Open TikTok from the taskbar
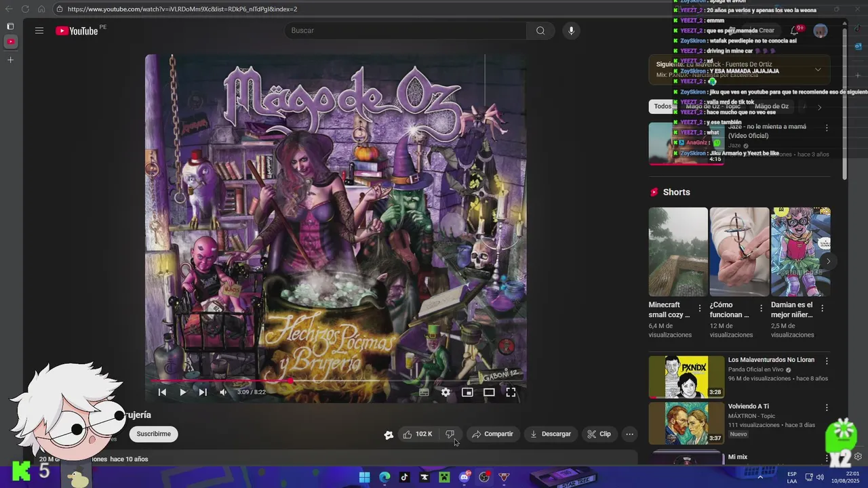The width and height of the screenshot is (868, 488). tap(404, 477)
